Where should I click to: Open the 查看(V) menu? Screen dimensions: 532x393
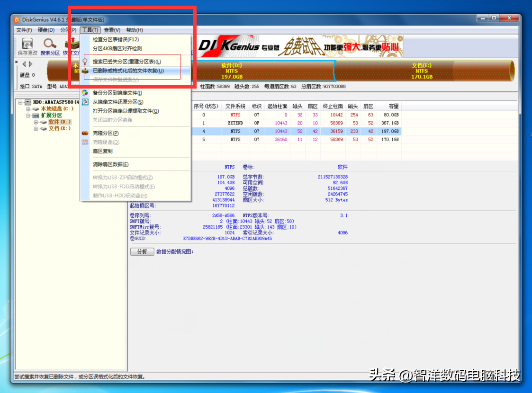[x=112, y=30]
